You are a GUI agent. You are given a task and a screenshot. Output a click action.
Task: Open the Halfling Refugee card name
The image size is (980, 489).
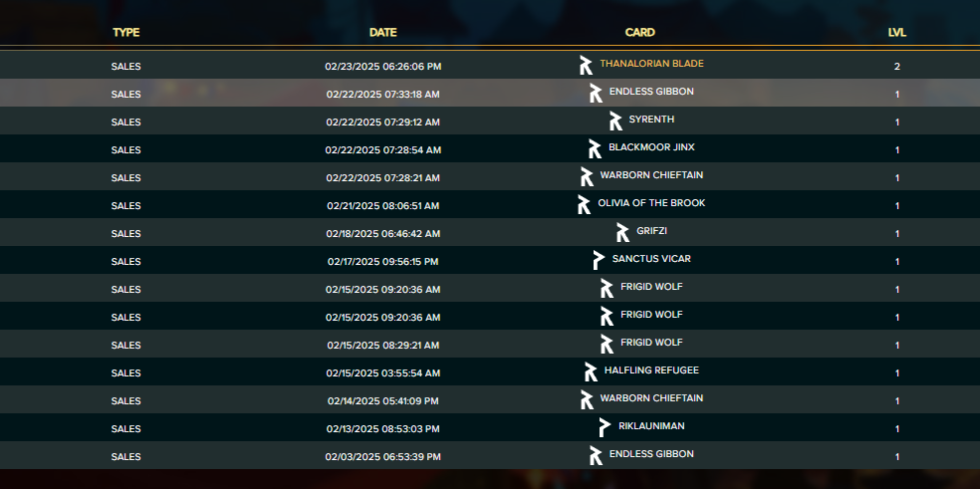coord(652,370)
